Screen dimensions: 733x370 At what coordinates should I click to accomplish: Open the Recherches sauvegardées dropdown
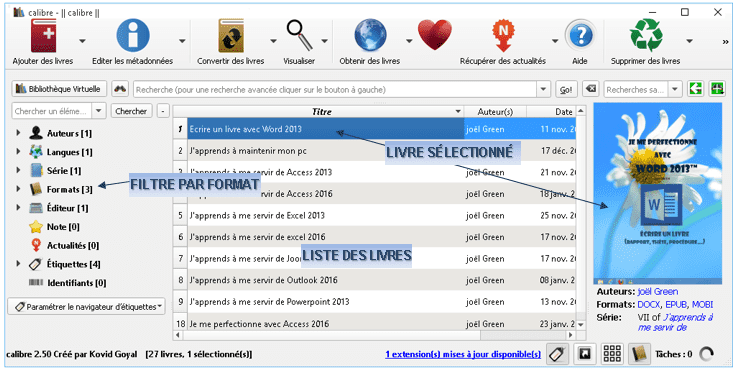675,89
